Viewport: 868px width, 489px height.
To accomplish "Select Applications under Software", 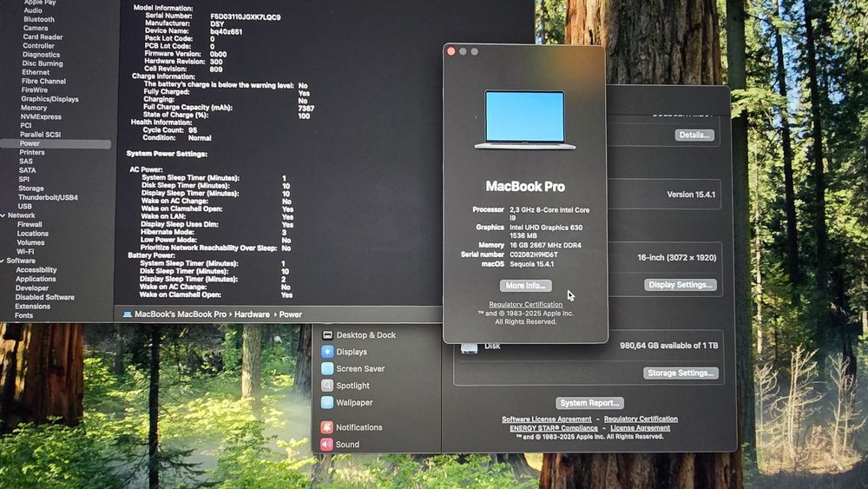I will [36, 279].
